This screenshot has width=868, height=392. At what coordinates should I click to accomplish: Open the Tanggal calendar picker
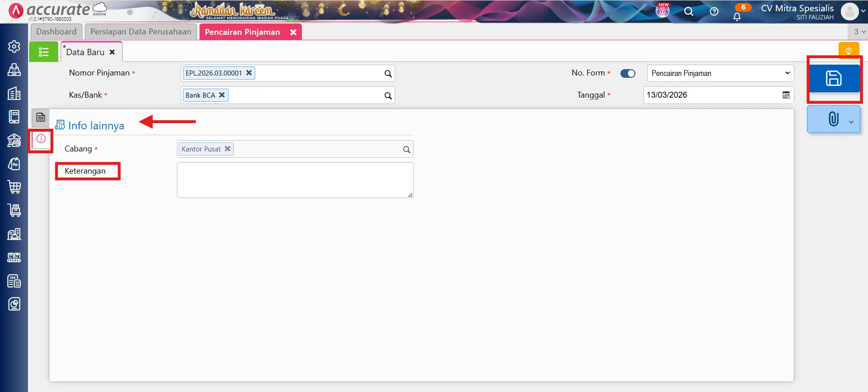coord(786,95)
